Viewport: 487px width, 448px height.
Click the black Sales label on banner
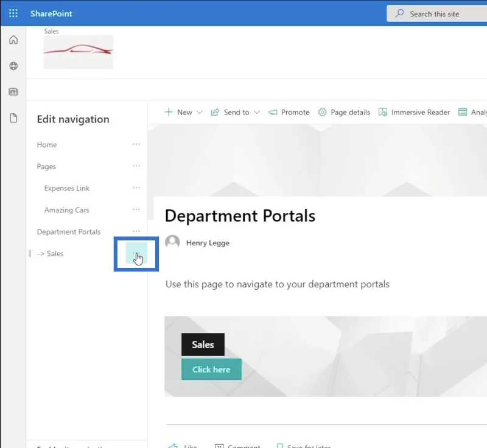tap(203, 345)
